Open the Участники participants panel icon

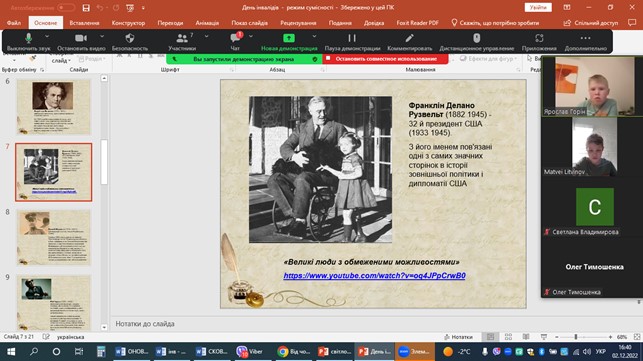click(182, 38)
